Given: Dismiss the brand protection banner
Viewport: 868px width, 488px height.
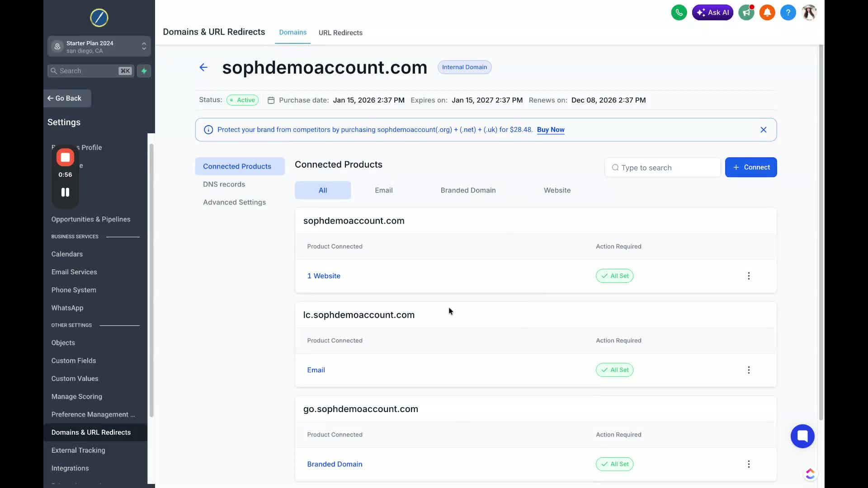Looking at the screenshot, I should coord(764,130).
